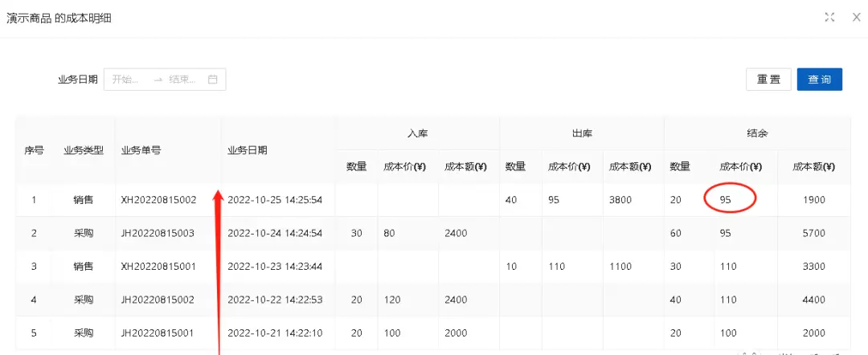
Task: Click balance quantity 60 in row 2
Action: [675, 234]
